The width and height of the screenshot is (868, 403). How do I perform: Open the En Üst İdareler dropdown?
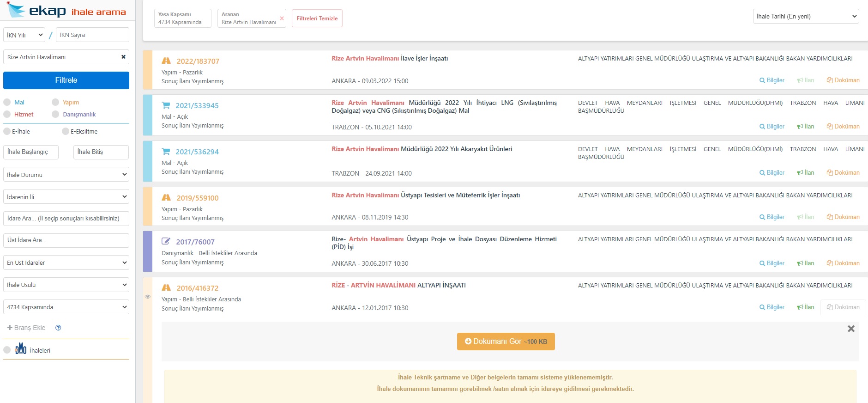66,263
